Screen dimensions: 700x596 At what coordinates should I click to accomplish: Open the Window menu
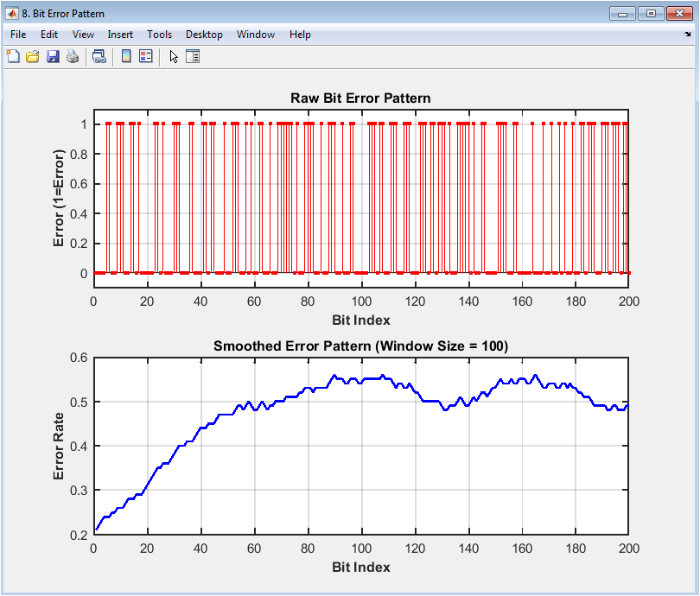(x=255, y=35)
